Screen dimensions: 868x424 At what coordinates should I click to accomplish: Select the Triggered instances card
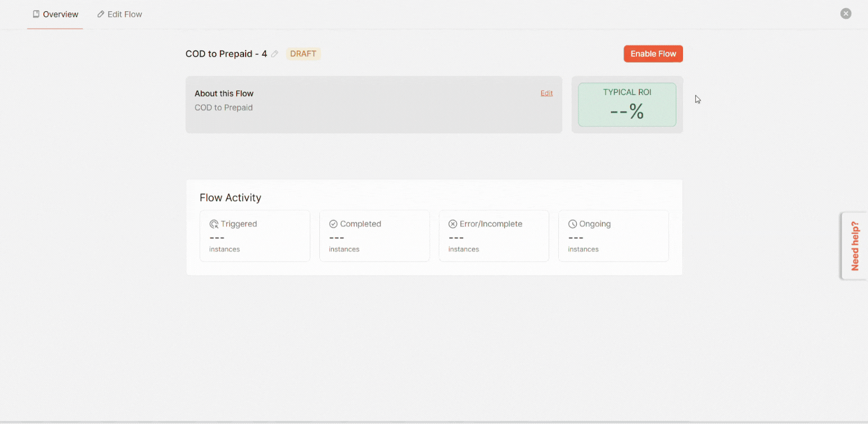(255, 236)
